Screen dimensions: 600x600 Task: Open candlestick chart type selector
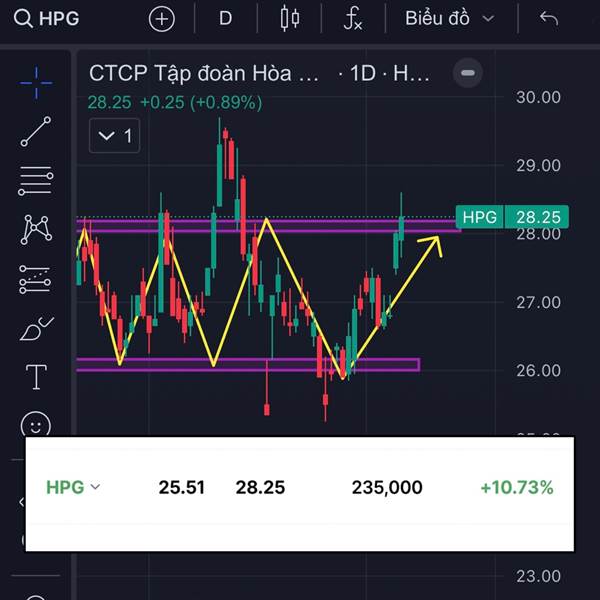pyautogui.click(x=290, y=18)
